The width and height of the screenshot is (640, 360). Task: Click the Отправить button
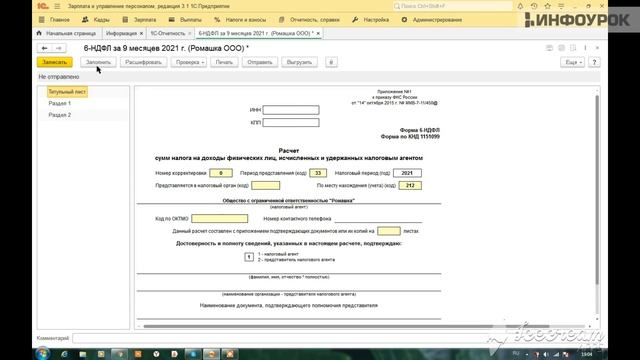tap(260, 62)
